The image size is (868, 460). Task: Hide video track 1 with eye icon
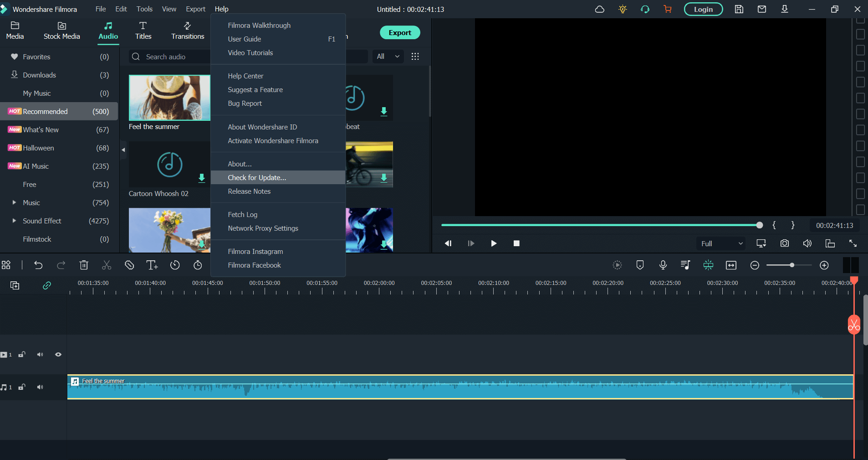coord(58,355)
